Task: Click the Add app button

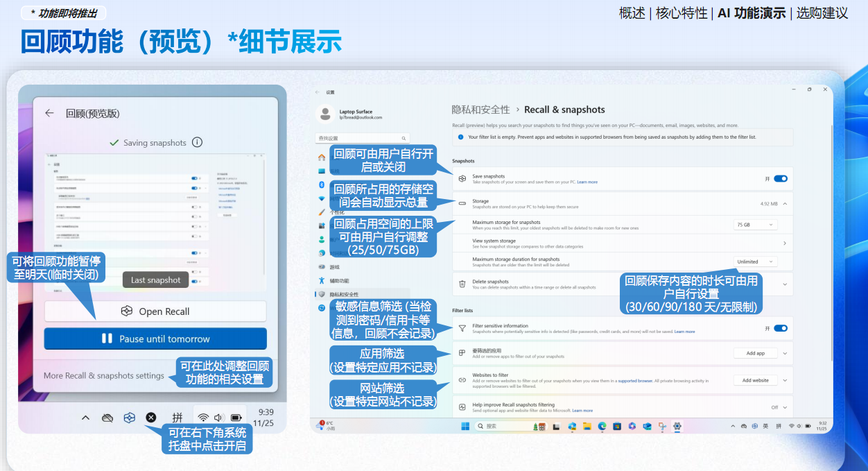Action: click(x=755, y=353)
